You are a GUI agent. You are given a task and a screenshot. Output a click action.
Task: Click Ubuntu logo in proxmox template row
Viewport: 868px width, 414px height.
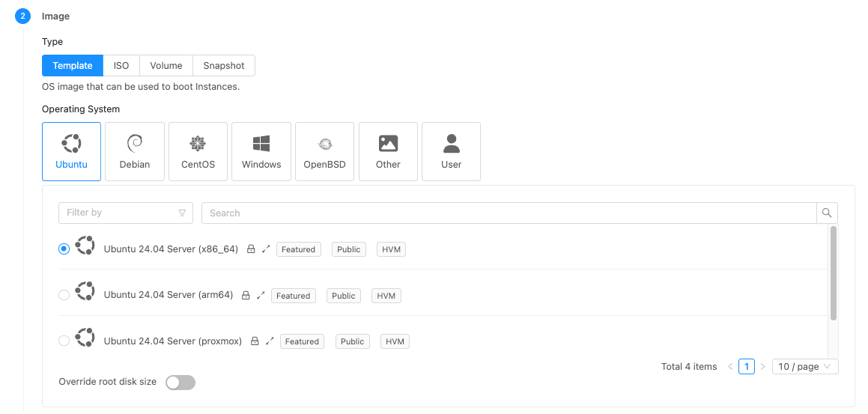85,337
